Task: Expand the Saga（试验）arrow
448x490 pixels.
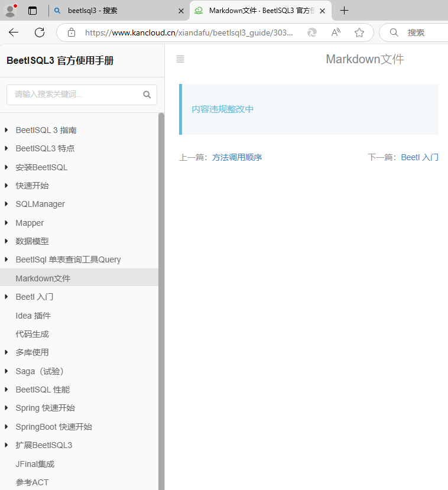Action: click(x=7, y=371)
